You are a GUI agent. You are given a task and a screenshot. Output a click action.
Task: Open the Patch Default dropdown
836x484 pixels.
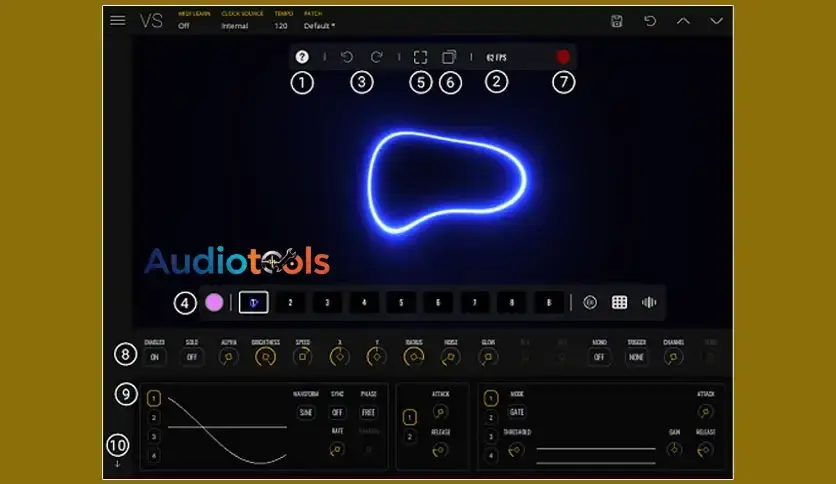[x=319, y=26]
